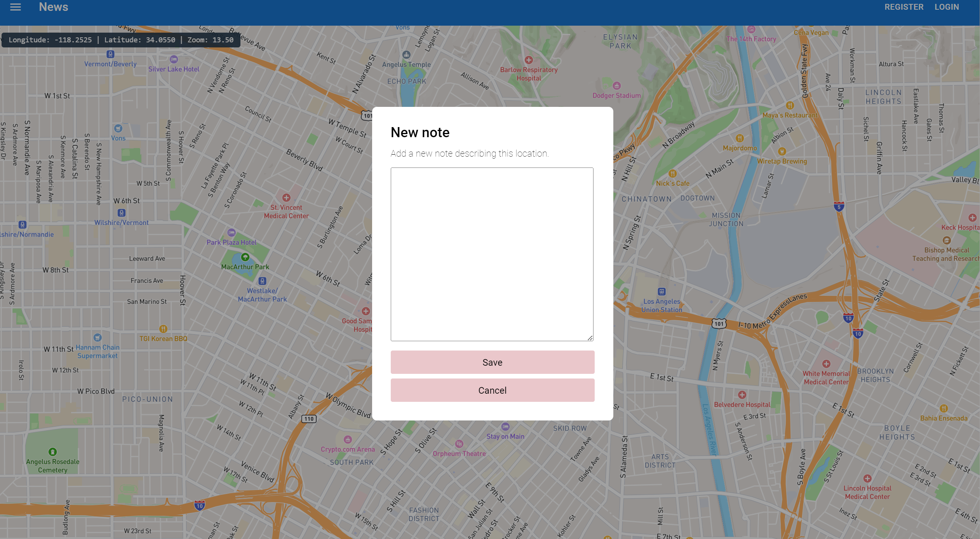
Task: Click the Barlow Respiratory Hospital marker
Action: click(528, 60)
